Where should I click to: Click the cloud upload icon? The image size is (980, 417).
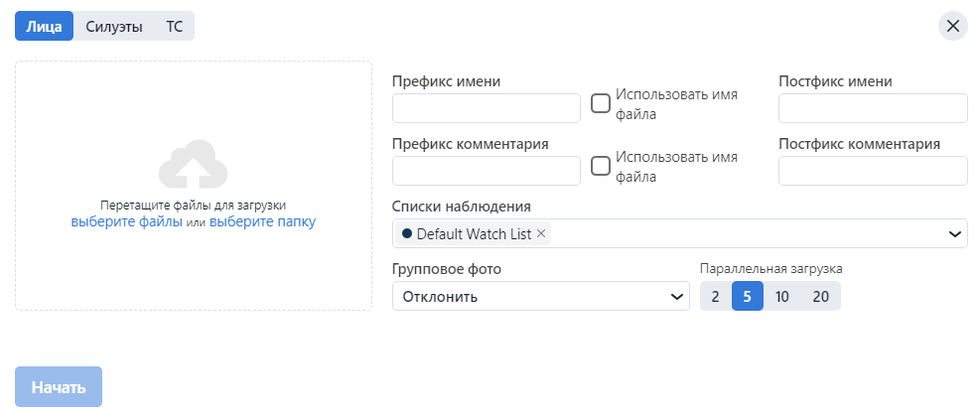(x=194, y=164)
